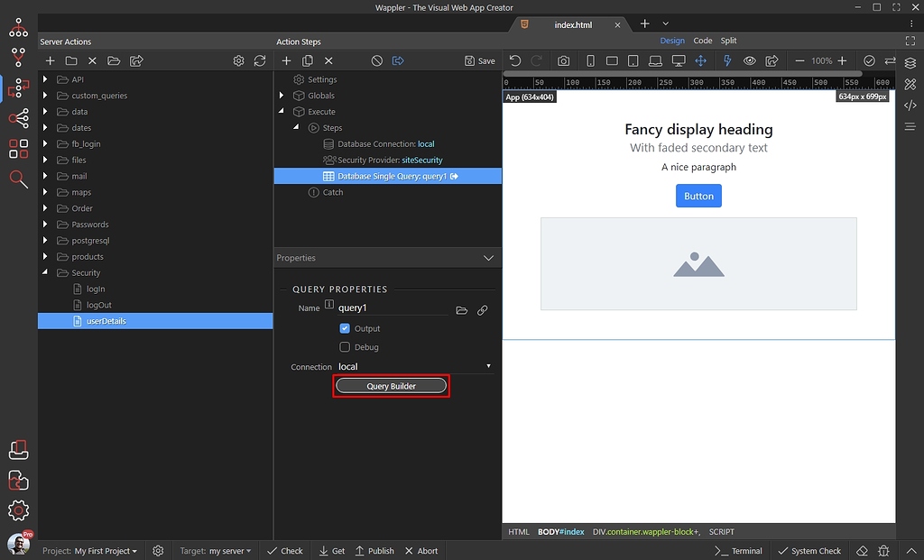Switch to the desktop device preview
Viewport: 924px width, 560px height.
coord(679,60)
